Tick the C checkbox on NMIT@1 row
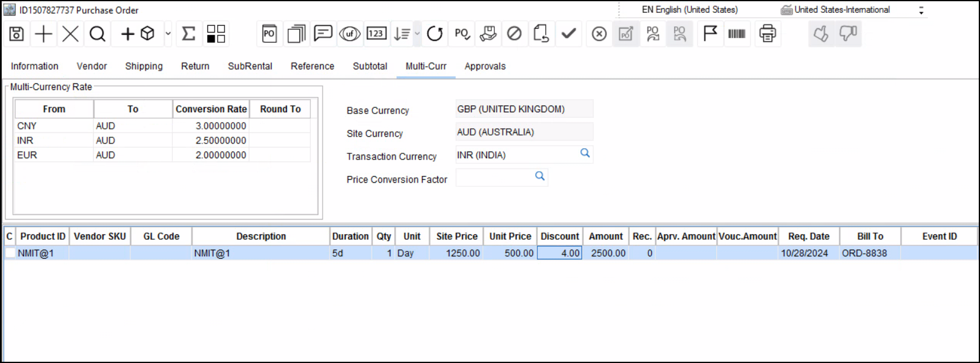The width and height of the screenshot is (980, 363). click(x=10, y=253)
